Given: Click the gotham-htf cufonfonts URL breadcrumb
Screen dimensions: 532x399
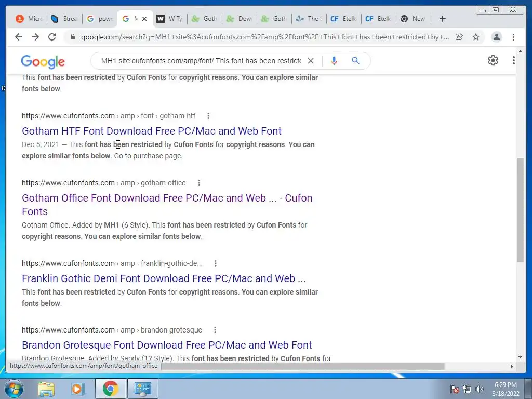Looking at the screenshot, I should pyautogui.click(x=109, y=116).
